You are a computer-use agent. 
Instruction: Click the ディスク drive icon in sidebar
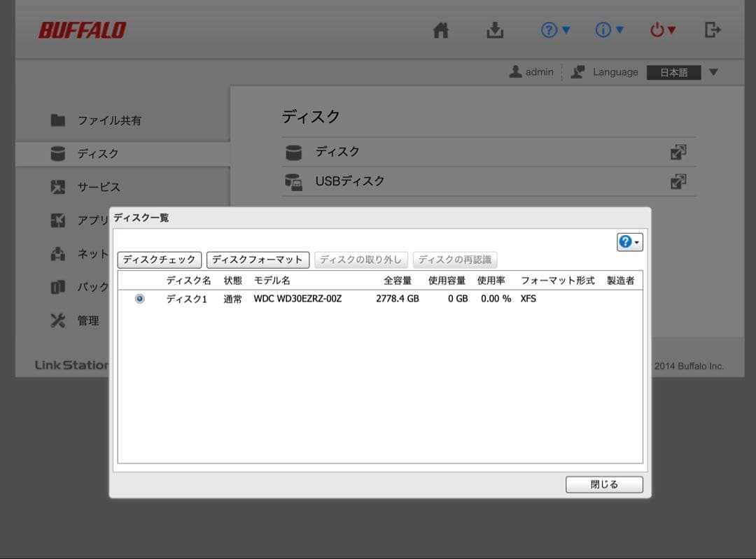(x=57, y=153)
